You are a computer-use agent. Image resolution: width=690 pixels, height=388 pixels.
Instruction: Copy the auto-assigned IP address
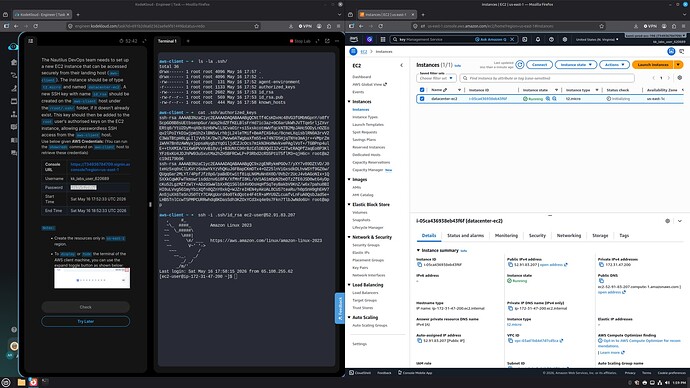[x=419, y=340]
